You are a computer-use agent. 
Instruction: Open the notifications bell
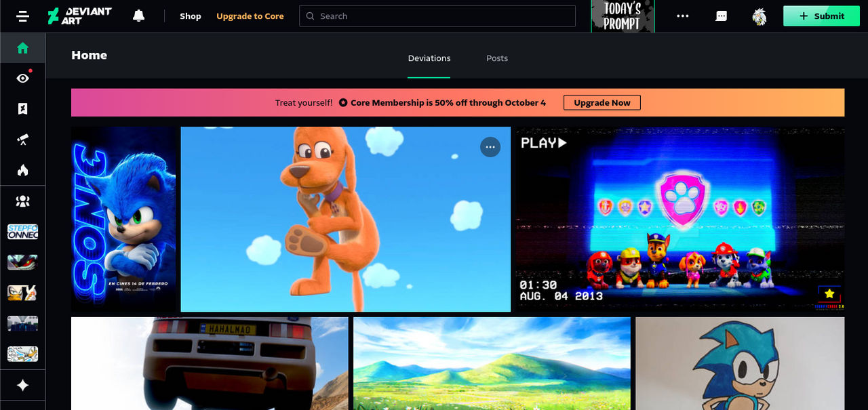coord(139,16)
